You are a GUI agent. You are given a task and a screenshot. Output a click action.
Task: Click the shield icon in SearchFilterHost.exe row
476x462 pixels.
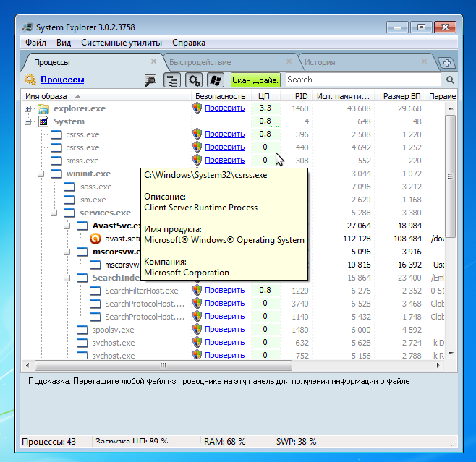[x=197, y=291]
